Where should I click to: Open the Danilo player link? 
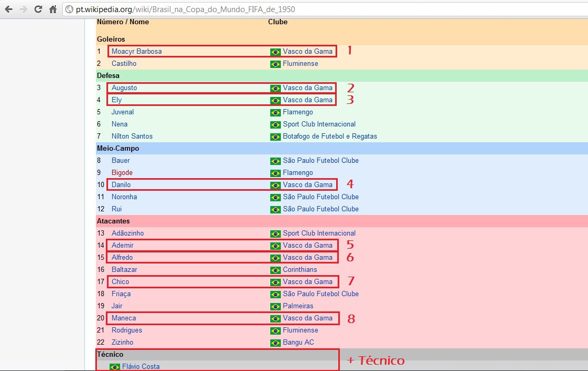[121, 184]
